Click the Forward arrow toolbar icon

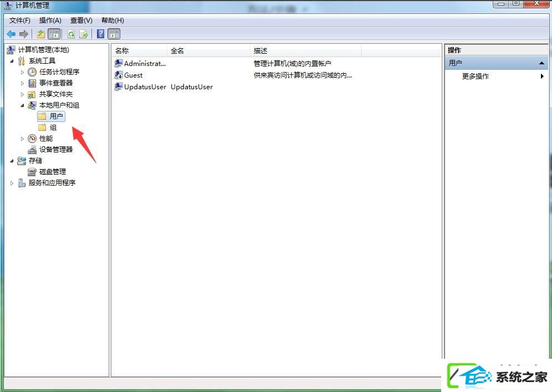pyautogui.click(x=24, y=34)
